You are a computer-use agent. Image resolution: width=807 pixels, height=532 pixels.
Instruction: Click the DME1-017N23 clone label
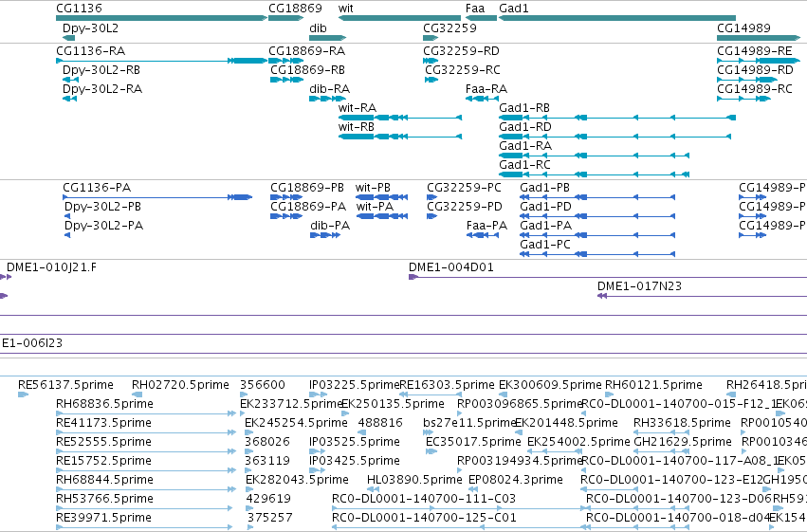(x=639, y=286)
